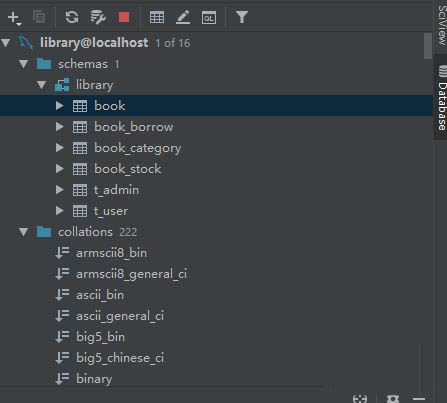
Task: Click the Edit Source pencil icon
Action: tap(183, 17)
